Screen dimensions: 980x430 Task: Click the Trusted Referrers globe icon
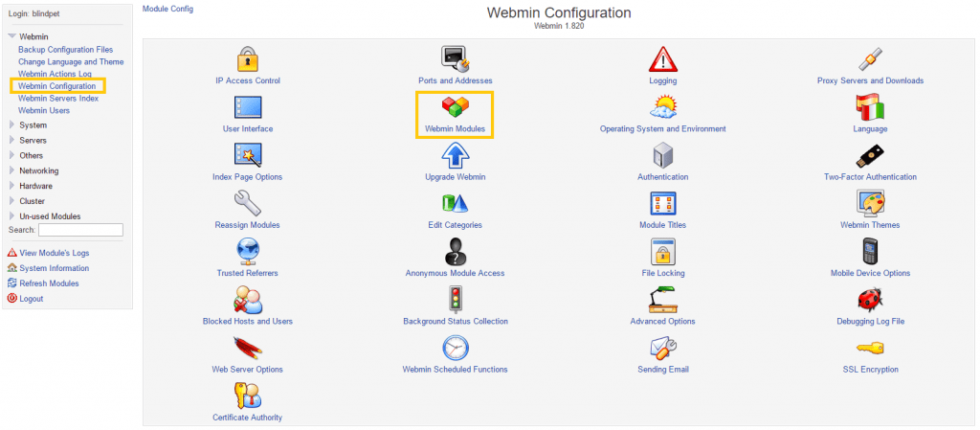(x=248, y=252)
